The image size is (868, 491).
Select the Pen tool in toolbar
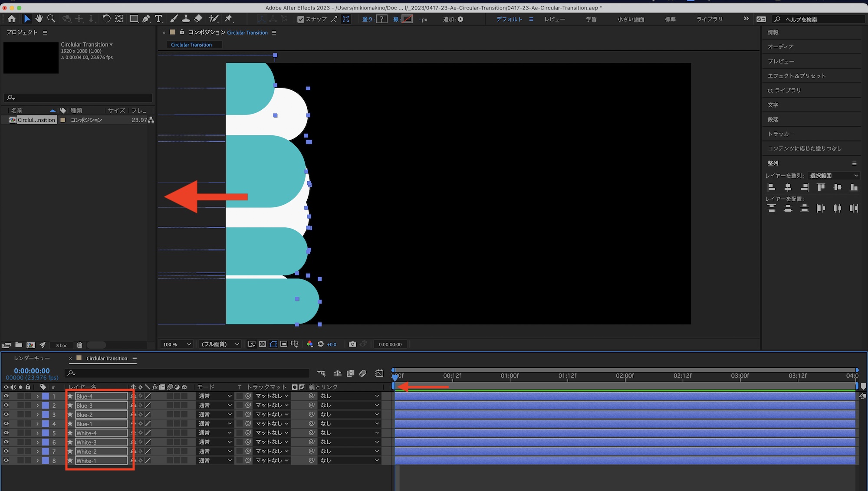[x=146, y=19]
